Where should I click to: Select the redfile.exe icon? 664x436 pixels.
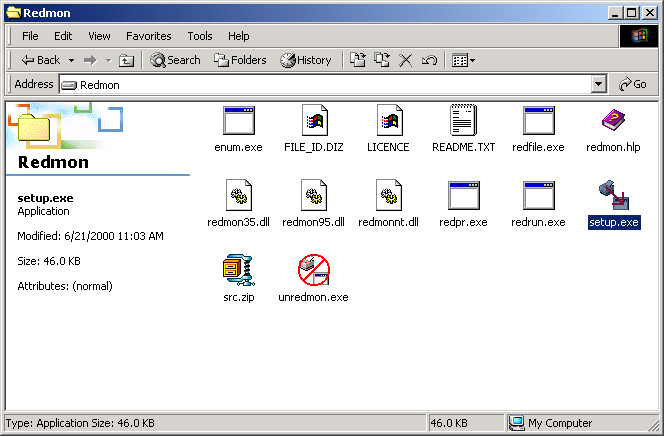click(x=539, y=121)
